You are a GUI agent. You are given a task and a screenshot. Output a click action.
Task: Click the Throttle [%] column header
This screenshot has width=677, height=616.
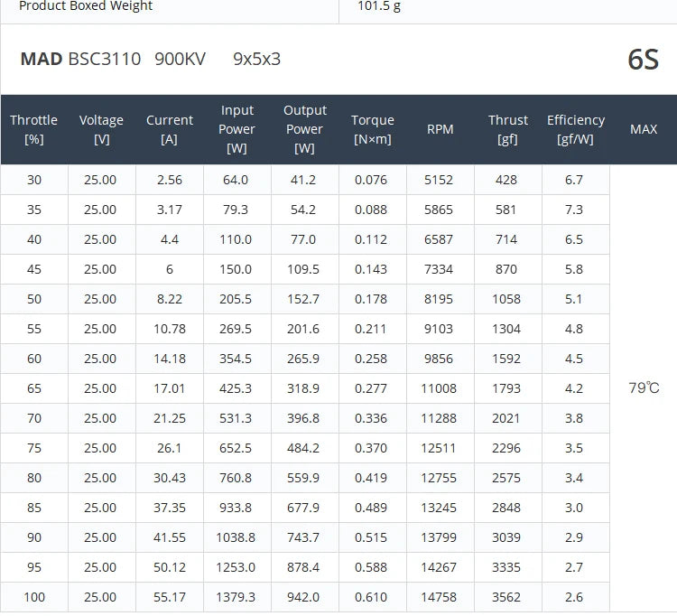(34, 129)
